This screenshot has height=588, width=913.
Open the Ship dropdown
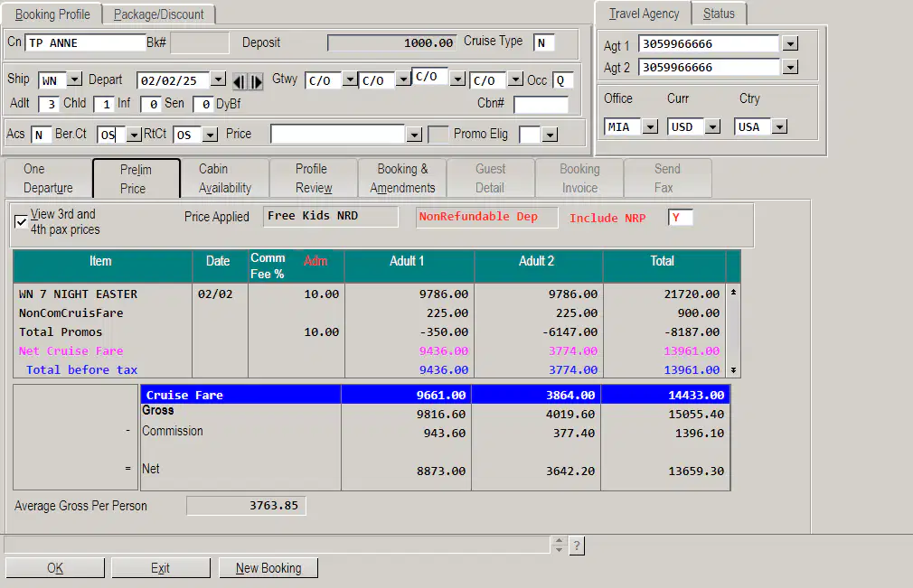tap(74, 79)
